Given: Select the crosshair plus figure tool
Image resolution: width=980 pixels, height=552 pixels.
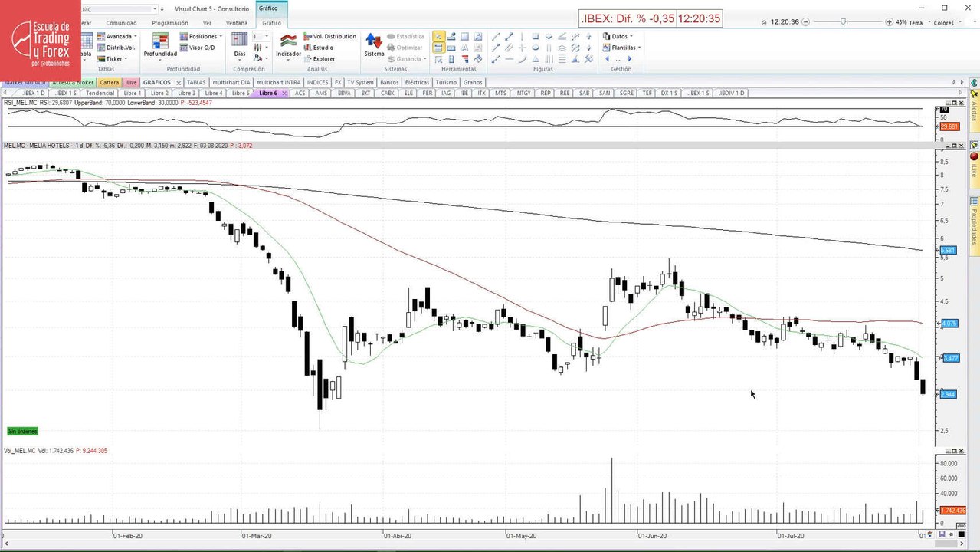Looking at the screenshot, I should 522,48.
